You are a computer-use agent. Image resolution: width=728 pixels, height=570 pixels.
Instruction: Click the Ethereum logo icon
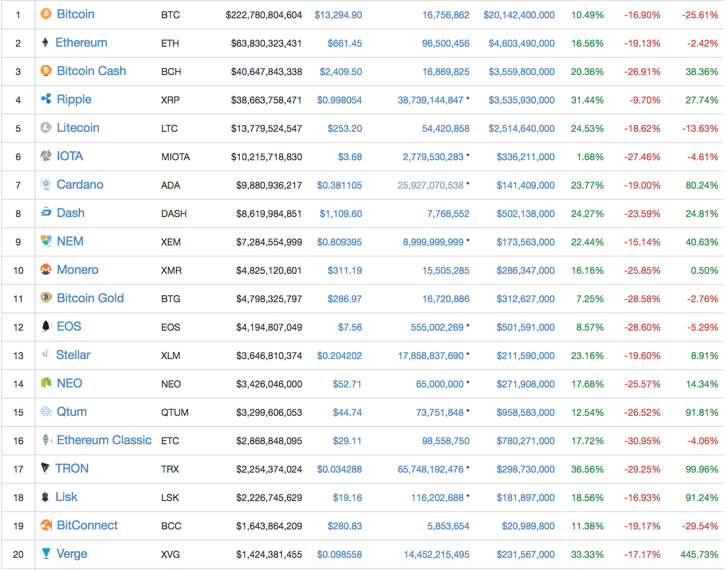[x=46, y=43]
